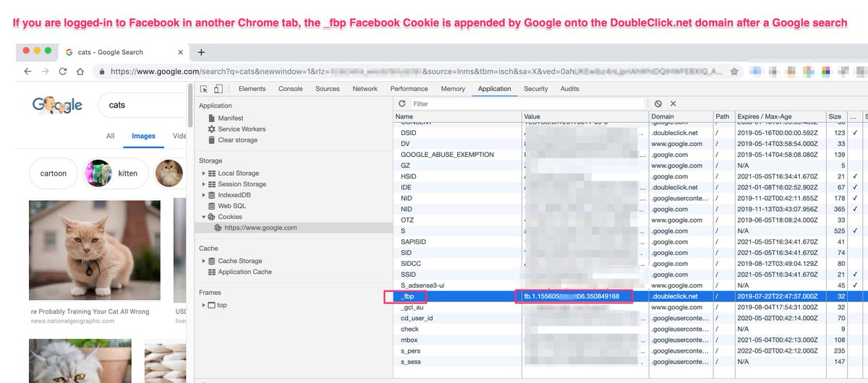The image size is (868, 383).
Task: Switch to the Console tab
Action: (x=291, y=89)
